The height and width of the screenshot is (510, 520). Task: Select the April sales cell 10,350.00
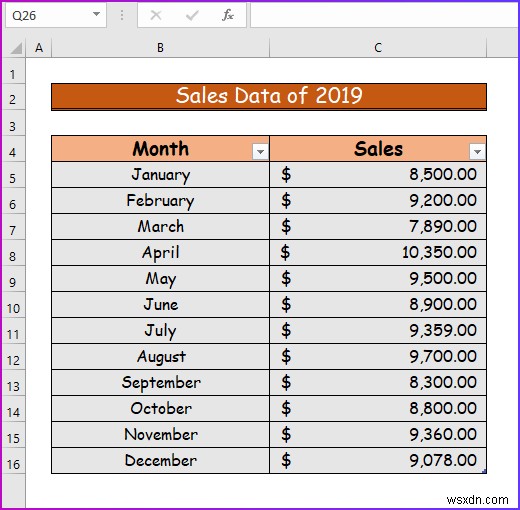[x=378, y=253]
